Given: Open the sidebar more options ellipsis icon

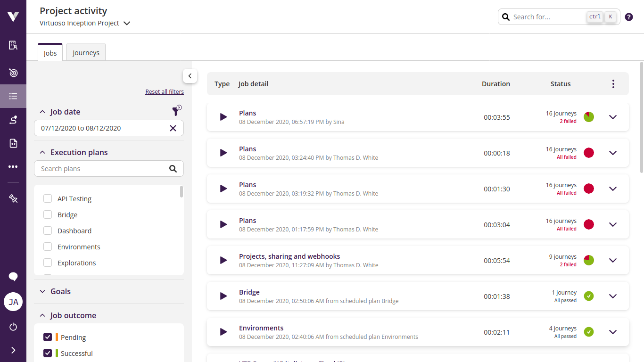Looking at the screenshot, I should coord(13,166).
